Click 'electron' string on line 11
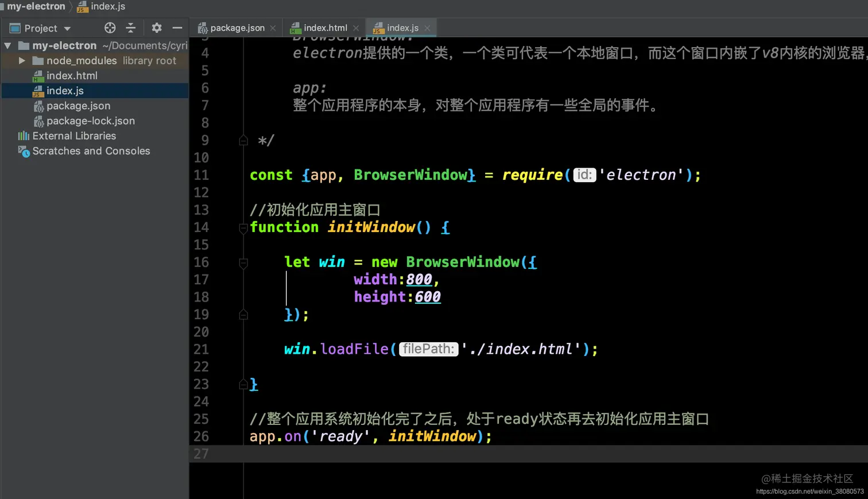 coord(641,175)
